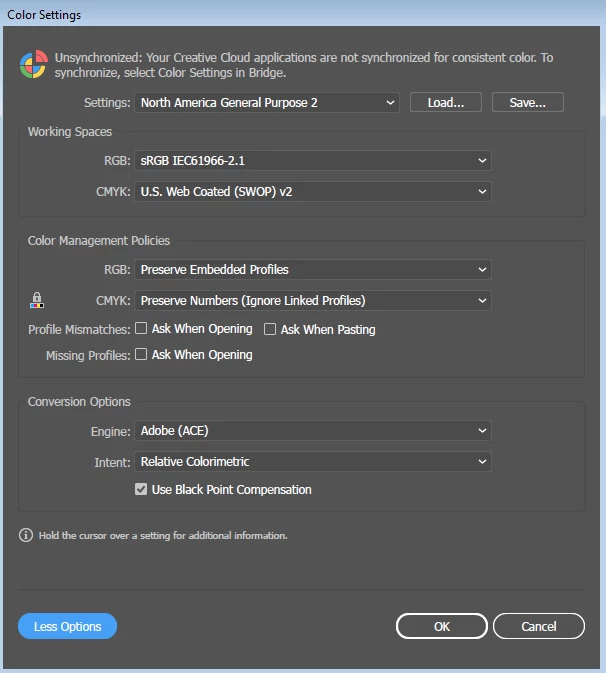Viewport: 606px width, 673px height.
Task: Click the Intent label
Action: (112, 462)
